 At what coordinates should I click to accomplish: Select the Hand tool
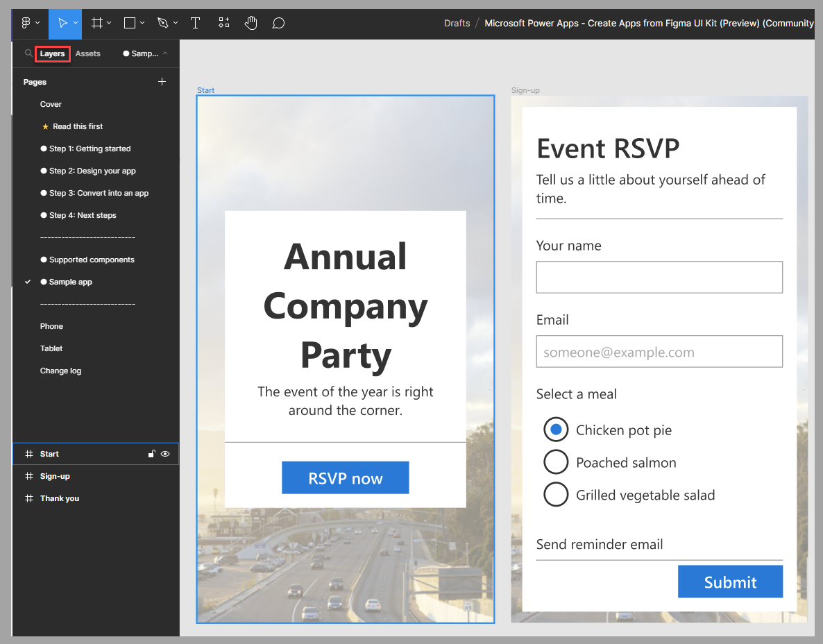(x=251, y=23)
